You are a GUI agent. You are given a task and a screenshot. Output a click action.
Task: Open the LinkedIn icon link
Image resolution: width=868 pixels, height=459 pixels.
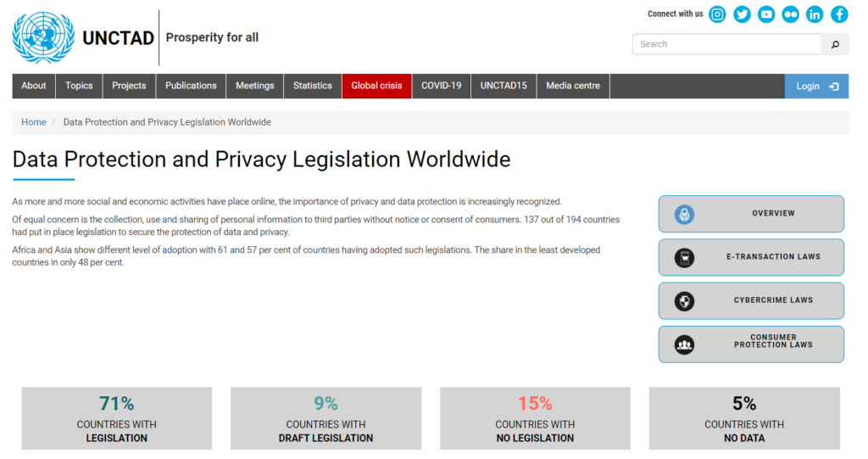[815, 14]
